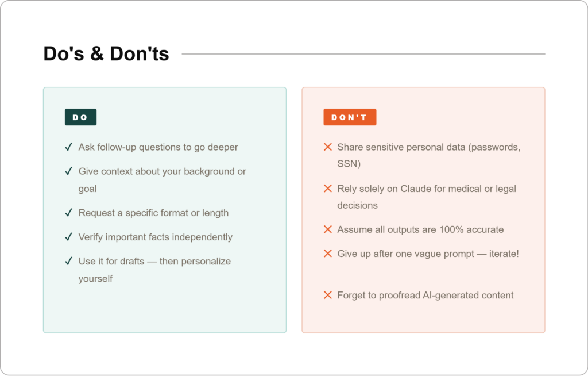Click X icon beside 'Share sensitive personal data'
588x376 pixels.
click(x=328, y=147)
